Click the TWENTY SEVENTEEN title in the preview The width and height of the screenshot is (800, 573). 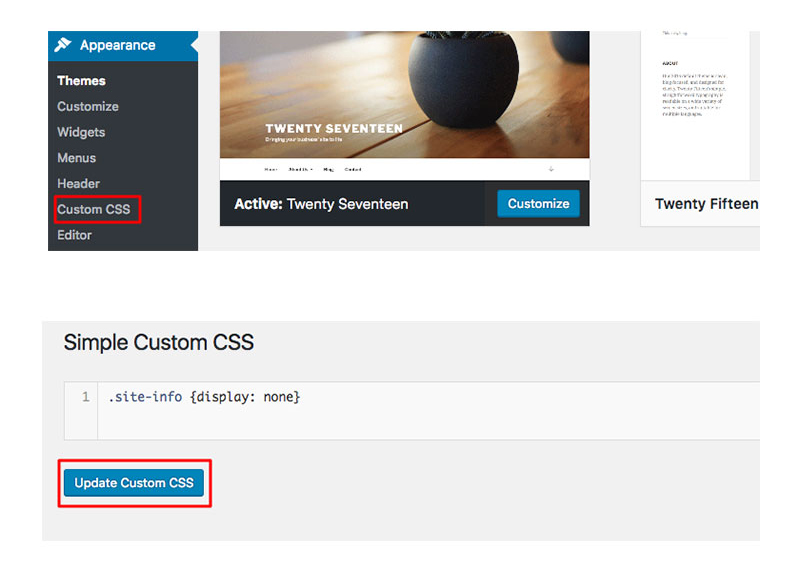[x=334, y=129]
